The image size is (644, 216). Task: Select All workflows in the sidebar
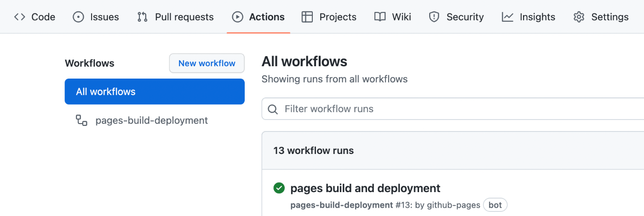[155, 91]
